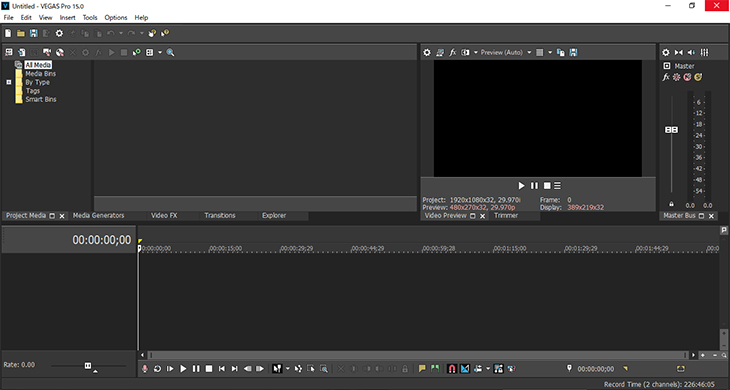
Task: Play video in the Video Preview window
Action: point(521,186)
